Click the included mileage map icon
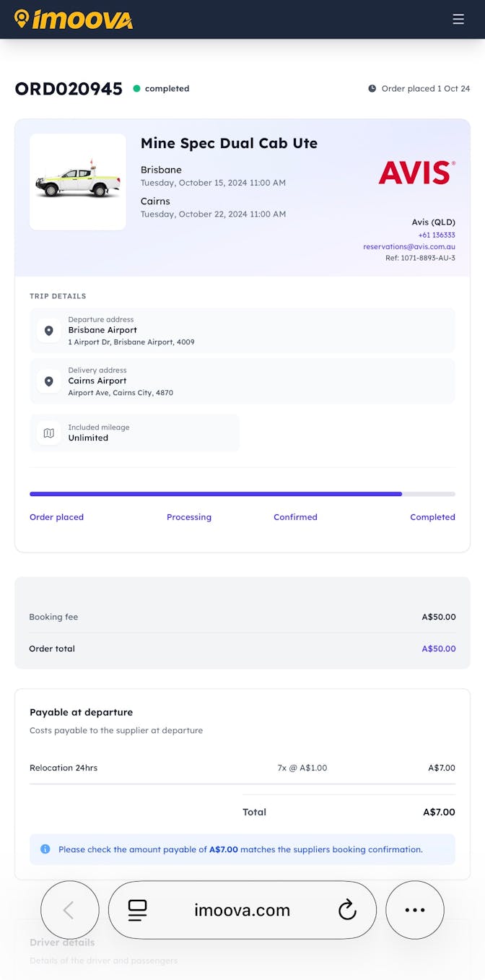The image size is (485, 980). pyautogui.click(x=48, y=433)
